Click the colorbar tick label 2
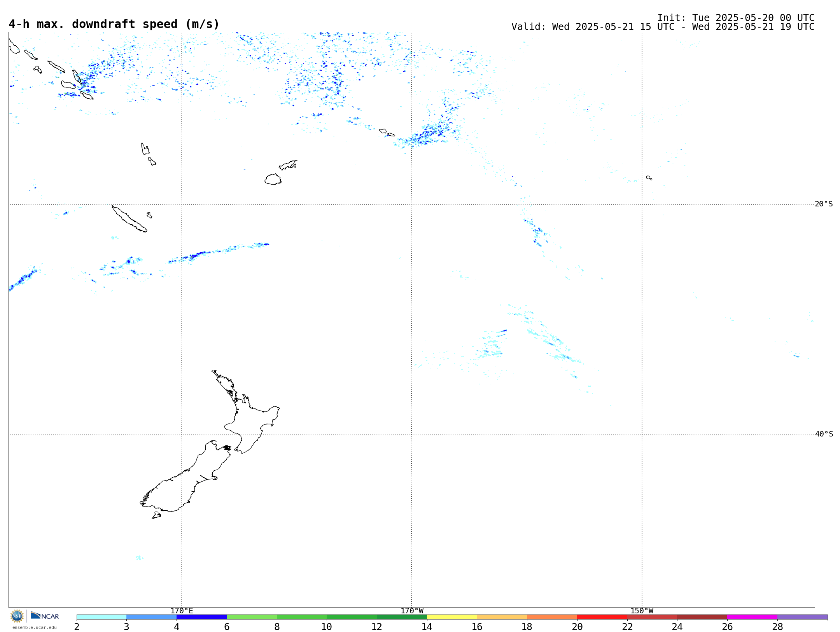840x632 pixels. 77,627
